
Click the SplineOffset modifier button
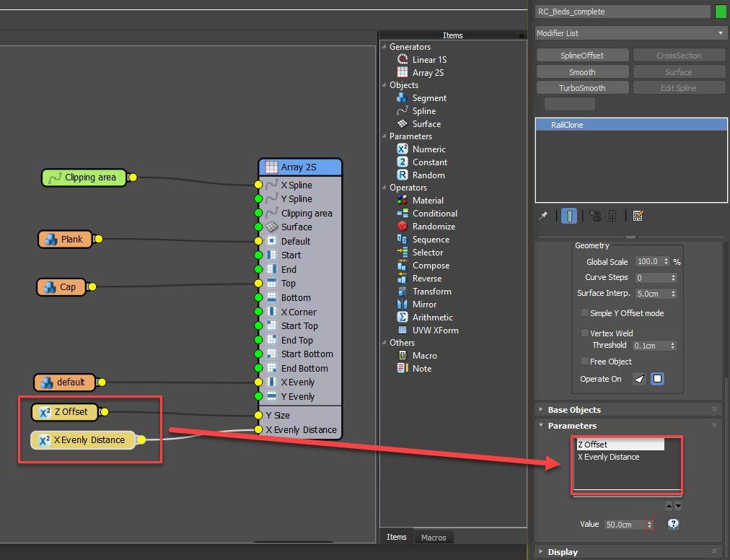coord(582,55)
